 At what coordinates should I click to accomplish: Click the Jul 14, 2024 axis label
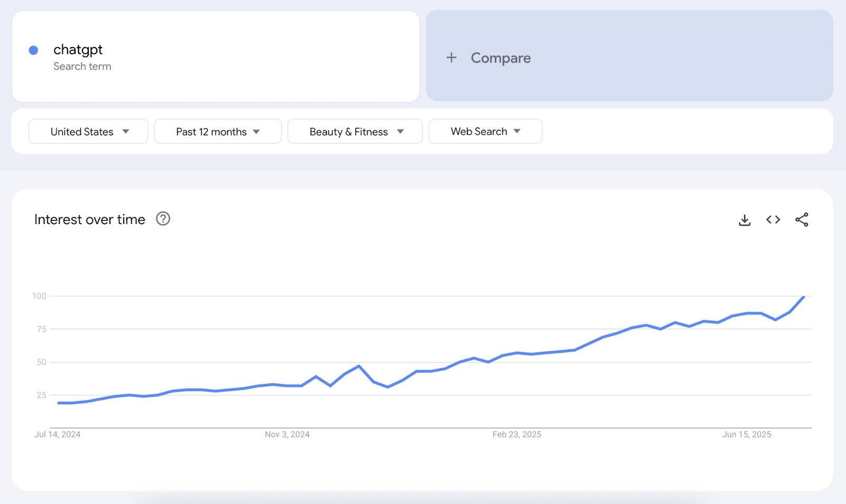coord(57,434)
